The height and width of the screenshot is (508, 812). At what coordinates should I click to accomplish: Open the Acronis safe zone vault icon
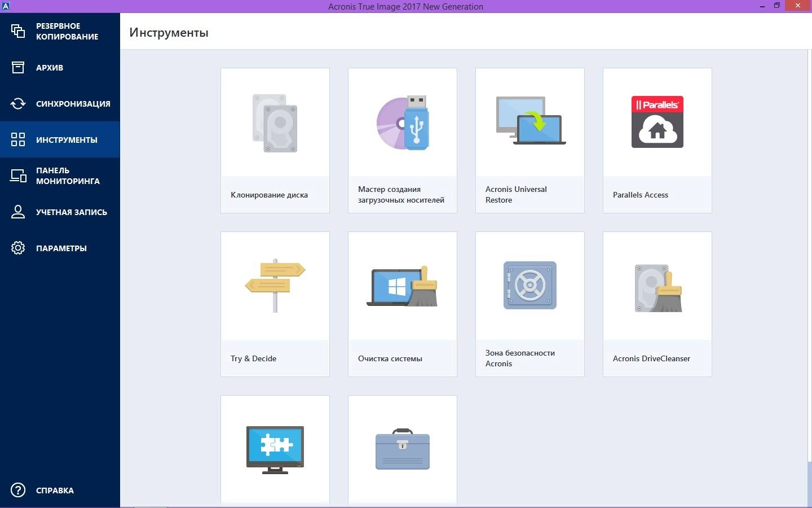click(530, 285)
